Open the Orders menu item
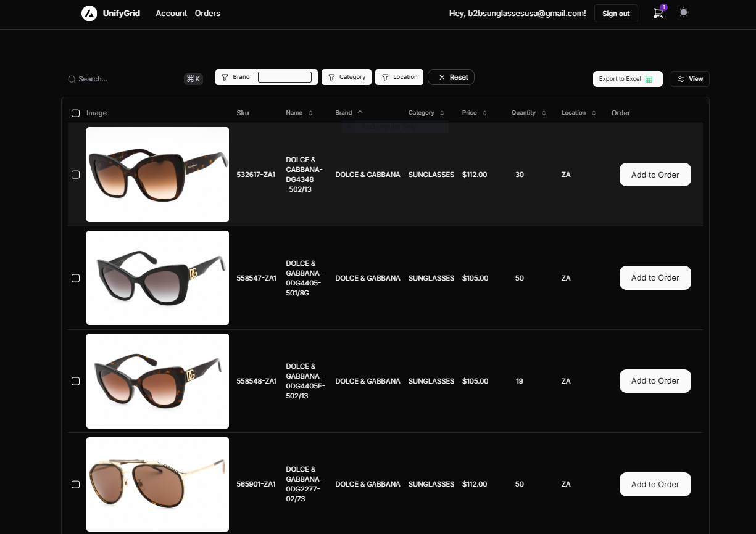The image size is (756, 534). click(207, 13)
